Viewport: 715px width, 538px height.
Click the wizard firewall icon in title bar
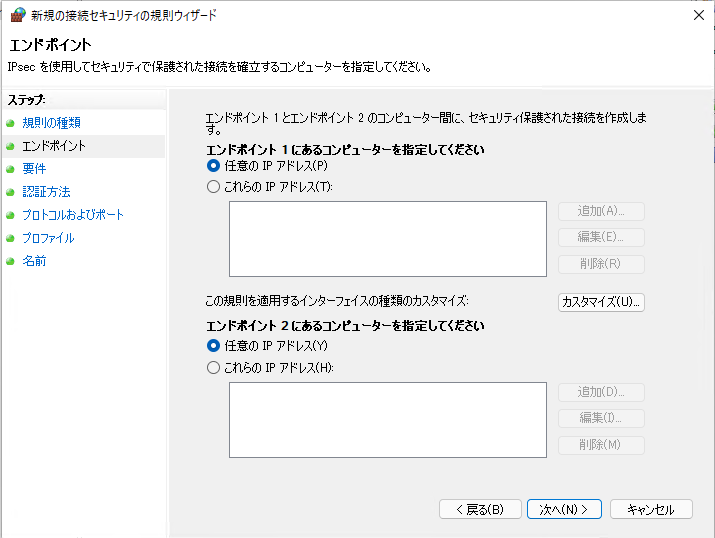click(18, 15)
